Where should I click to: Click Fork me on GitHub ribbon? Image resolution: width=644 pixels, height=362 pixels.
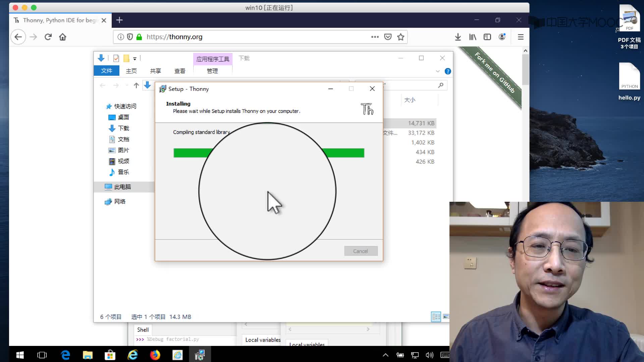(494, 72)
